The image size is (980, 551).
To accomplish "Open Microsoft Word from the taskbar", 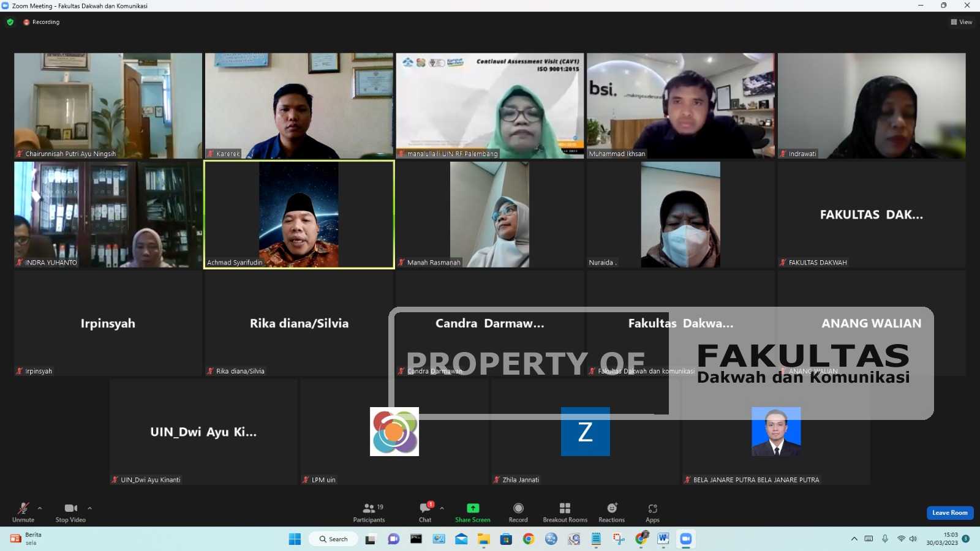I will [x=663, y=539].
